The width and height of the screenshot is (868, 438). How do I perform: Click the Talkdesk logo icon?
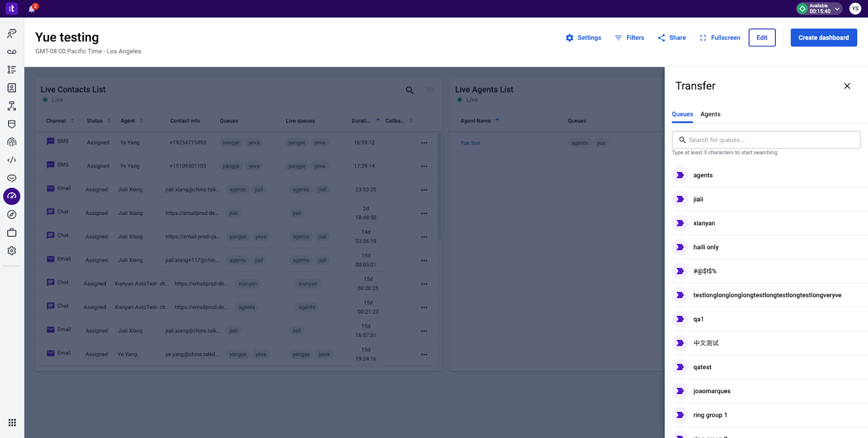tap(11, 9)
